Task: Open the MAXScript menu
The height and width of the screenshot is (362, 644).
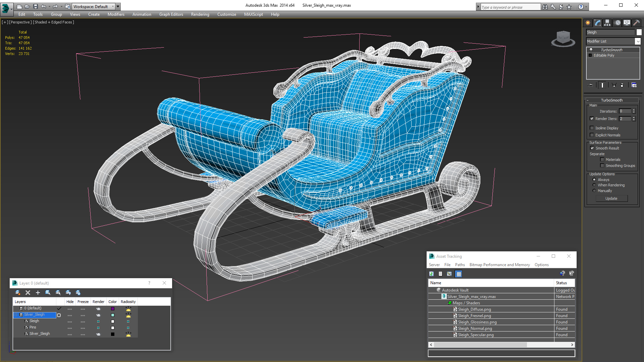Action: [x=254, y=14]
